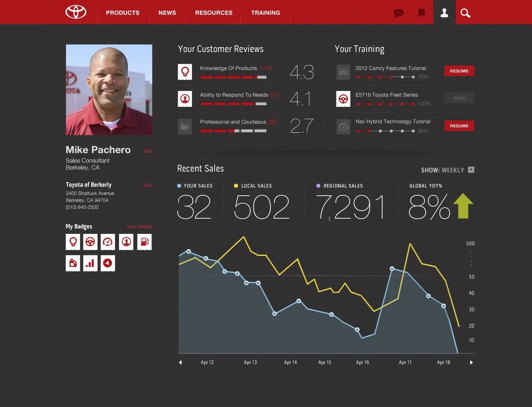Click the Camry tutorial progress track at 76%
The image size is (532, 407).
[x=385, y=77]
